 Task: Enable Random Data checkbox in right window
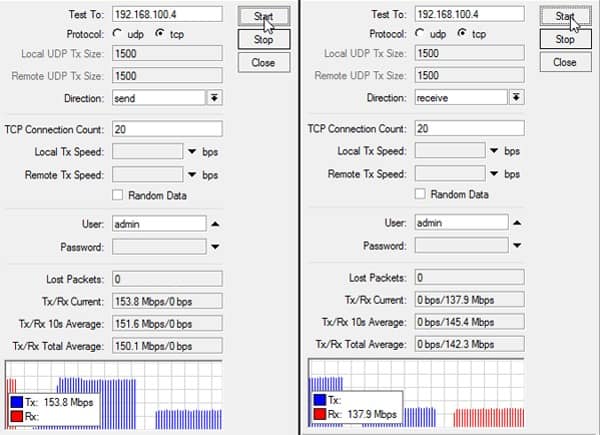(420, 194)
